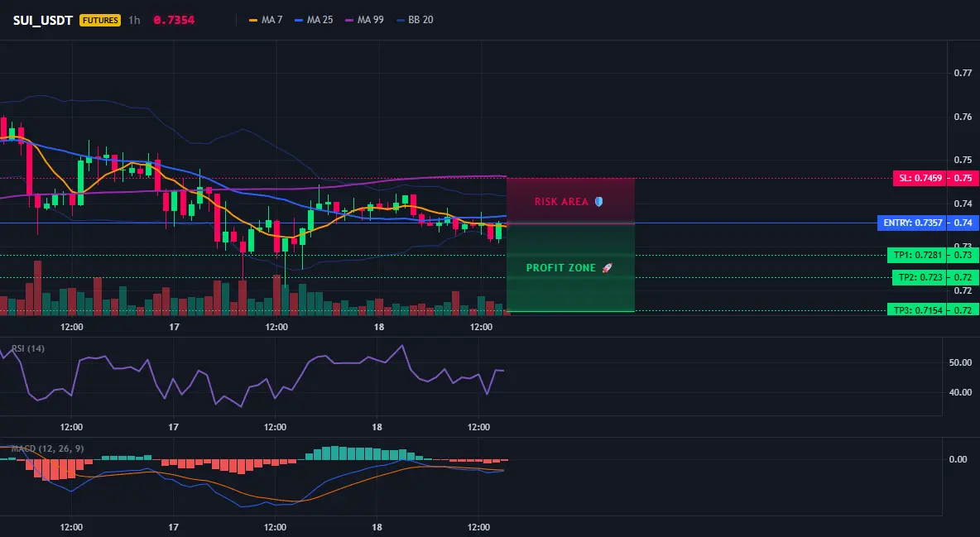Click the RISK AREA text
This screenshot has height=537, width=980.
coord(561,202)
